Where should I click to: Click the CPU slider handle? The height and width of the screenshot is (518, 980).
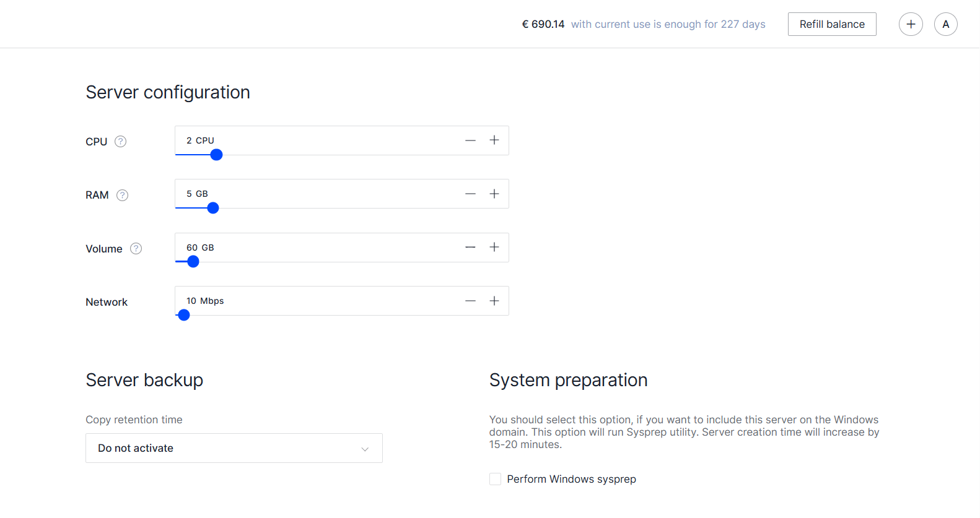point(216,154)
